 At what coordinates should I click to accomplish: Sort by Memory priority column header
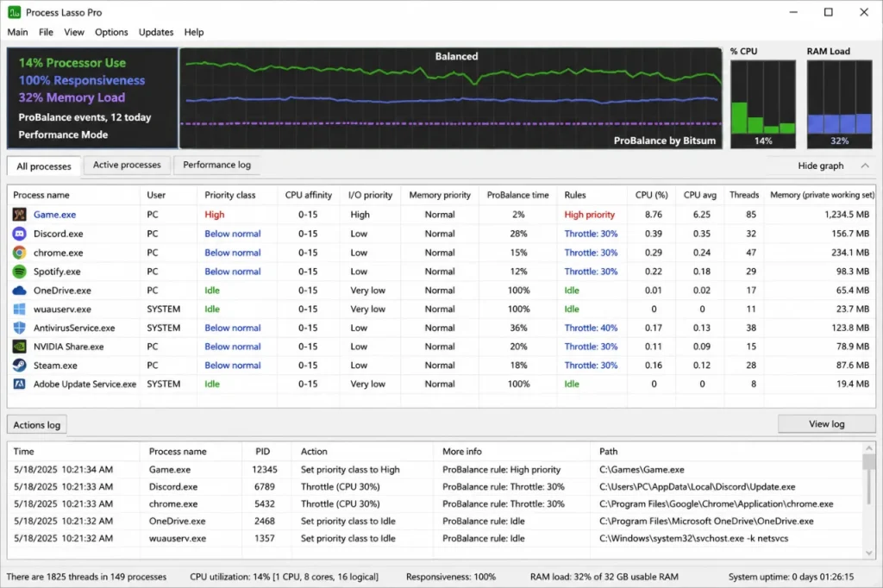pyautogui.click(x=440, y=195)
